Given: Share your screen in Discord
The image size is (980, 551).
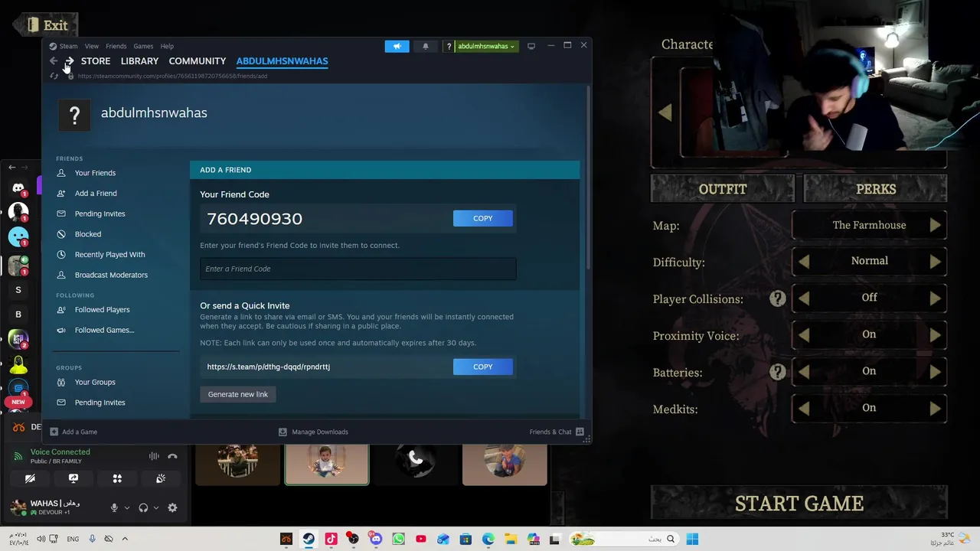Looking at the screenshot, I should (73, 478).
